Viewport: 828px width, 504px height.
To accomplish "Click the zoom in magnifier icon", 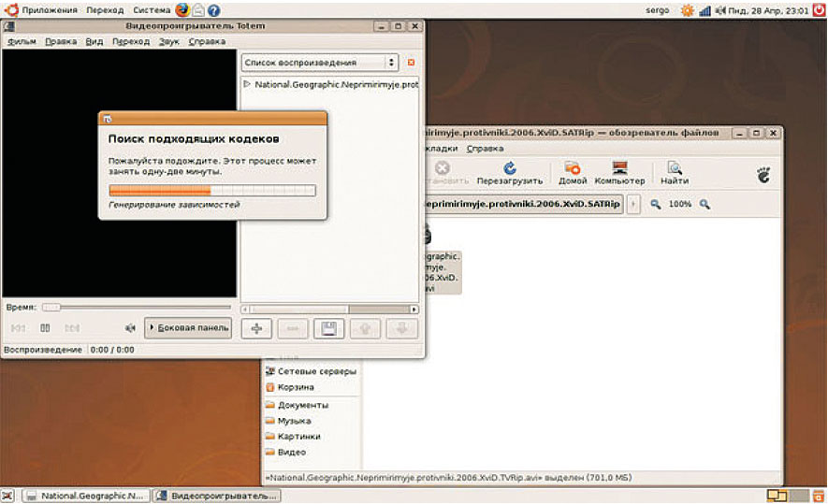I will pos(705,204).
